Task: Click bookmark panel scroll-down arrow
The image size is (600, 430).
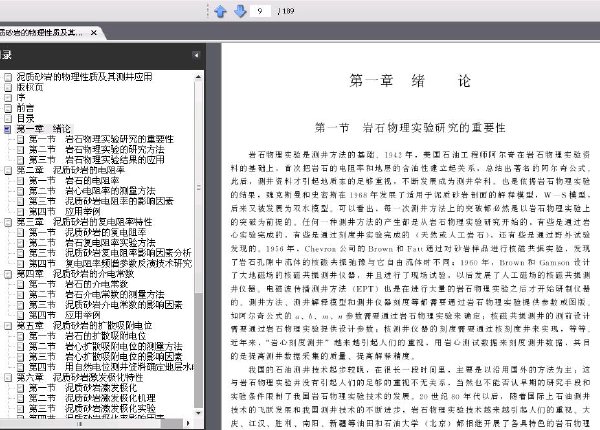Action: [x=198, y=413]
